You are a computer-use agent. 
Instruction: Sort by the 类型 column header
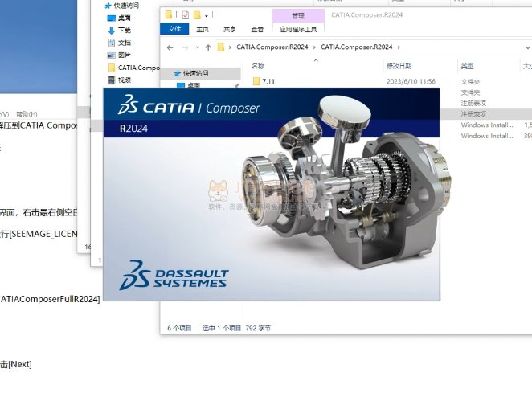coord(467,66)
